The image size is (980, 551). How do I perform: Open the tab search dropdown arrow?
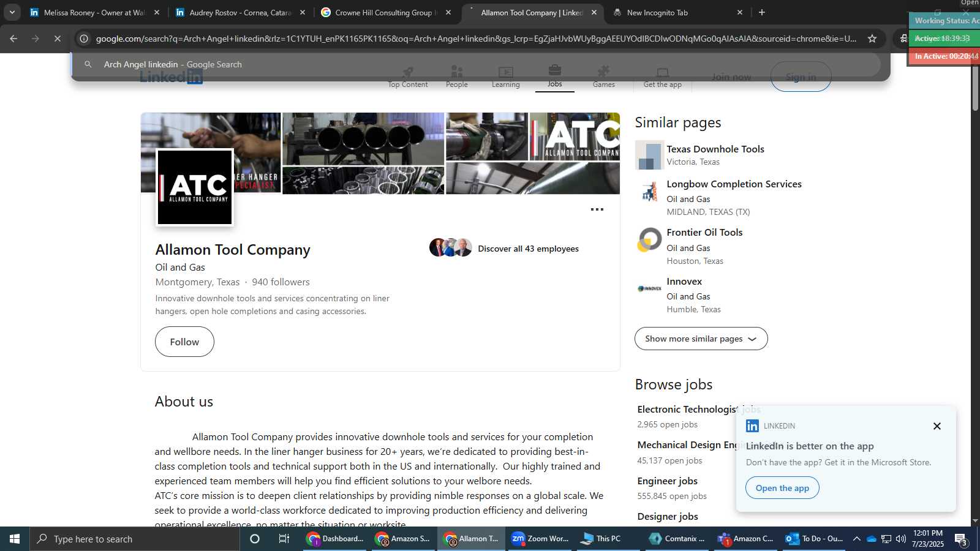tap(12, 12)
